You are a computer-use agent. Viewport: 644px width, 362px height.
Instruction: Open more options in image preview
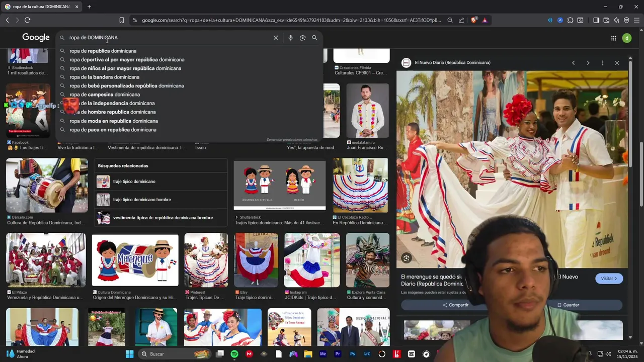(602, 63)
